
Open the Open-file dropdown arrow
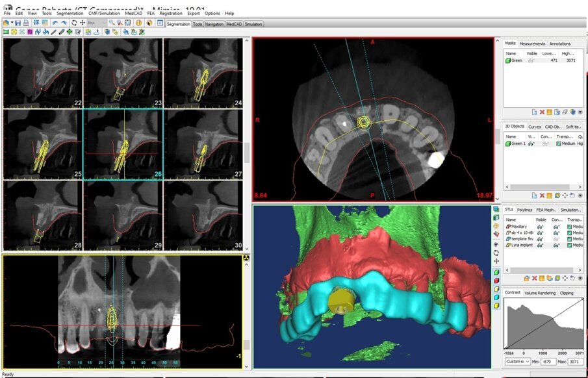point(11,23)
